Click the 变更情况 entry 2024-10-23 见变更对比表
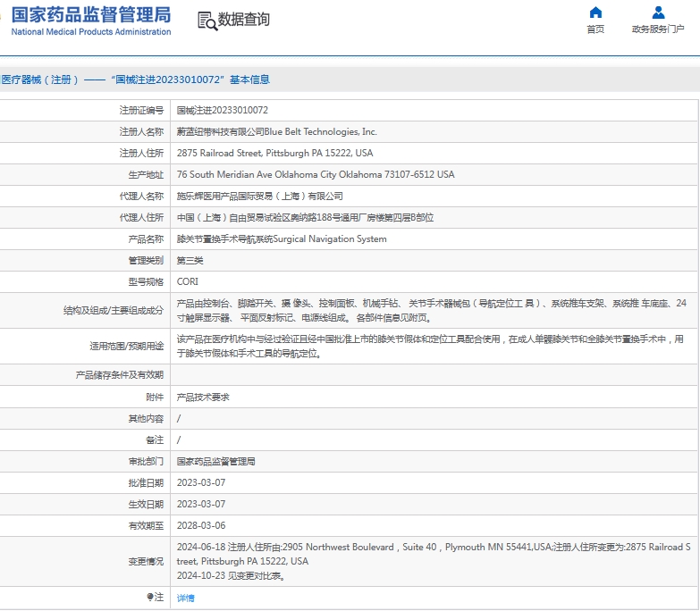The image size is (700, 611). click(231, 576)
